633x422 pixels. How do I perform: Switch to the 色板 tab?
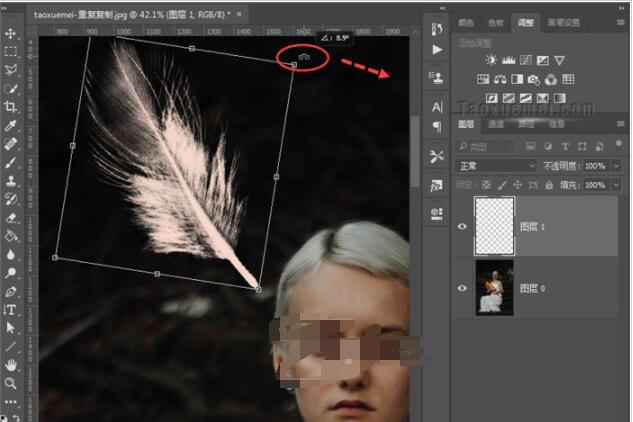496,23
